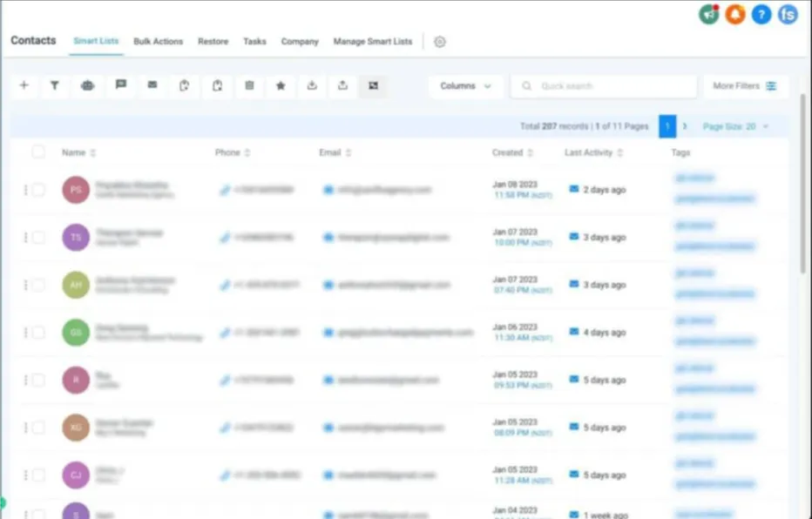The width and height of the screenshot is (812, 519).
Task: Click the Total 207 records text
Action: click(x=554, y=127)
